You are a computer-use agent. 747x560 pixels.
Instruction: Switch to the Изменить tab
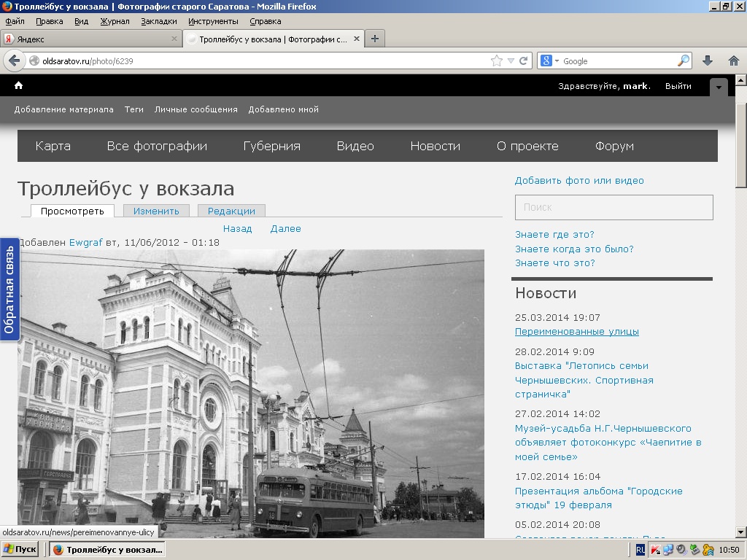click(x=156, y=211)
